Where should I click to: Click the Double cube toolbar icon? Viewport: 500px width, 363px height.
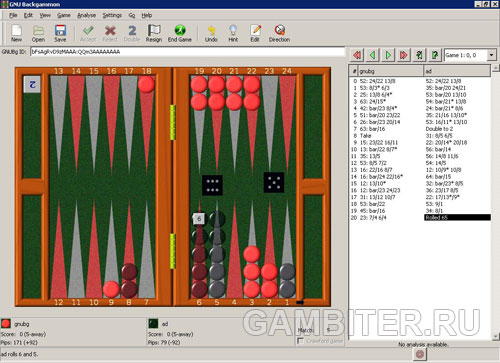(x=132, y=33)
